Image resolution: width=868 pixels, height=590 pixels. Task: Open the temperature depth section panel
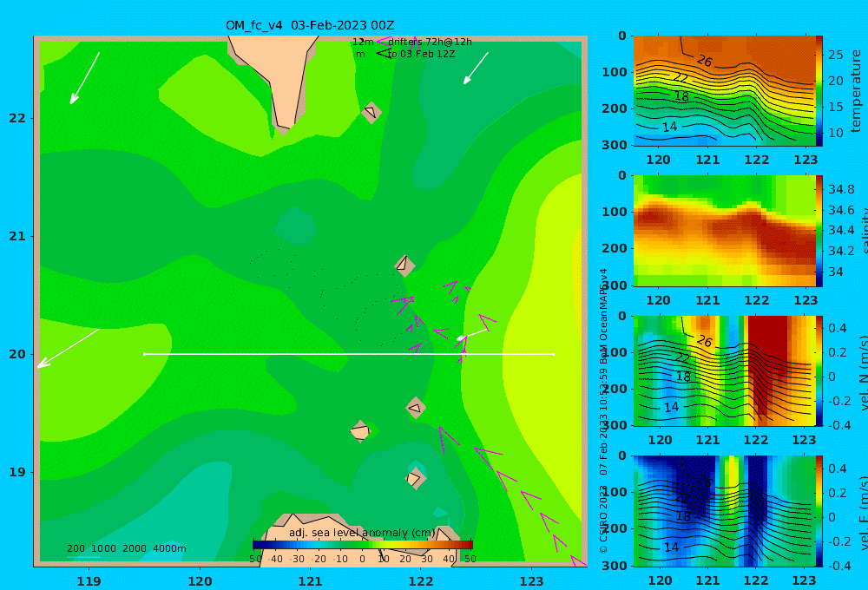pos(725,91)
